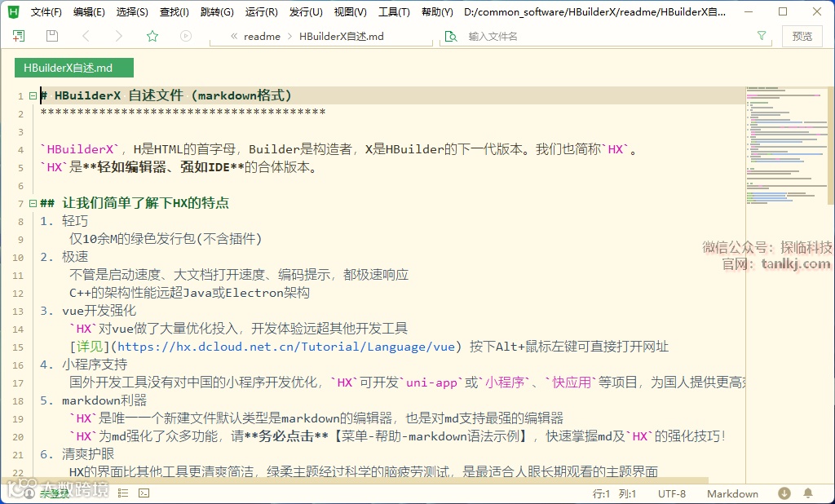Click the hx.dcloud.net.cn Tutorial vue link

pyautogui.click(x=286, y=347)
